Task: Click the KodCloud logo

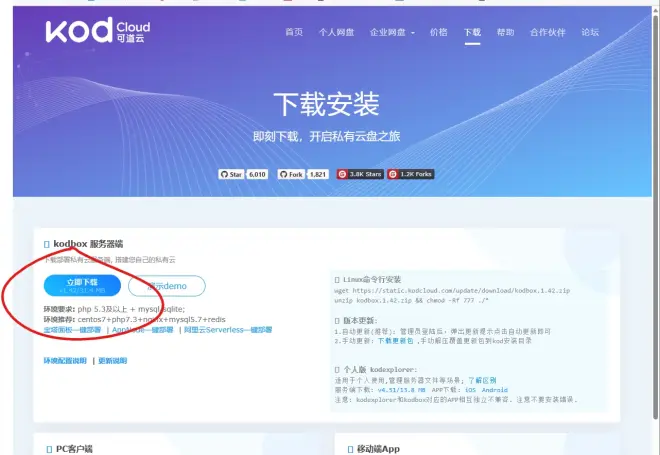Action: [98, 30]
